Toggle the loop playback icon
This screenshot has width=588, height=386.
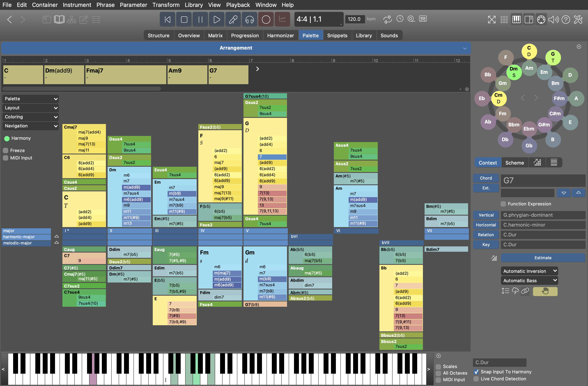pyautogui.click(x=387, y=19)
